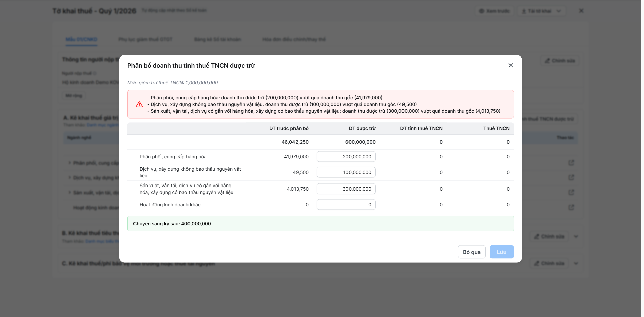Click the Hoạt động kinh doanh khác row label

point(170,205)
